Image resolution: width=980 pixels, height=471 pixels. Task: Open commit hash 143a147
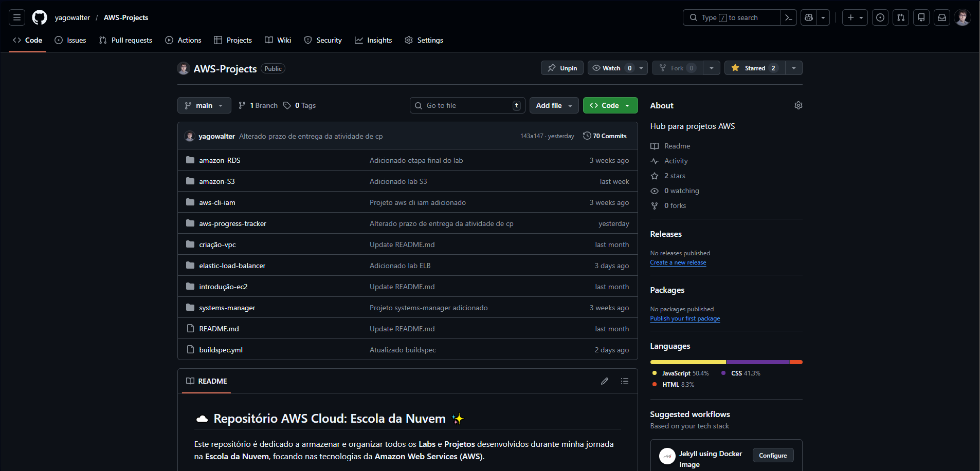[532, 136]
